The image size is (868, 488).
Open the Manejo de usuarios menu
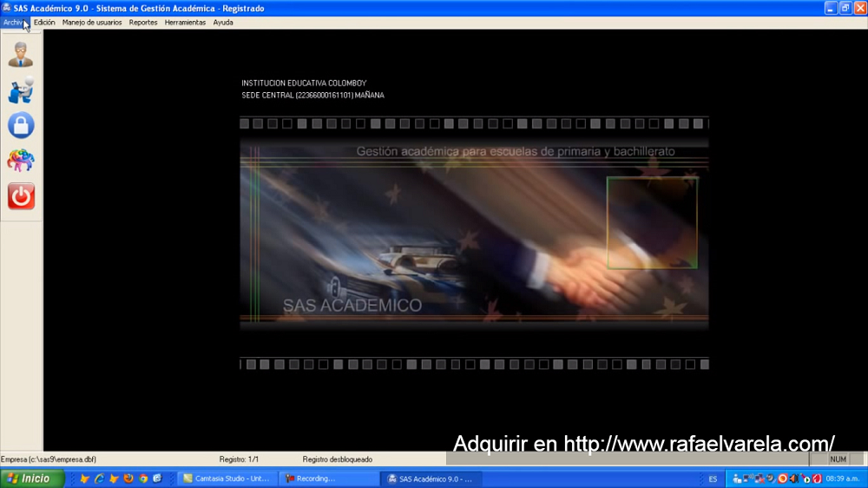[x=92, y=23]
